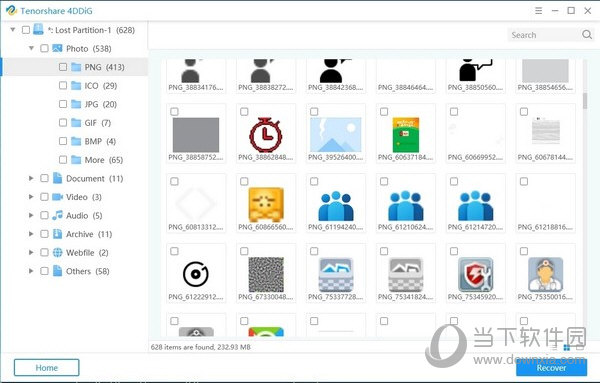Screen dimensions: 600x383
Task: Open the hamburger menu icon in title bar
Action: tap(538, 11)
